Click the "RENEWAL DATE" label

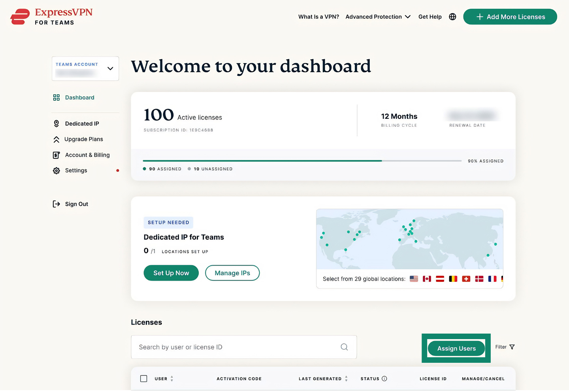(467, 126)
